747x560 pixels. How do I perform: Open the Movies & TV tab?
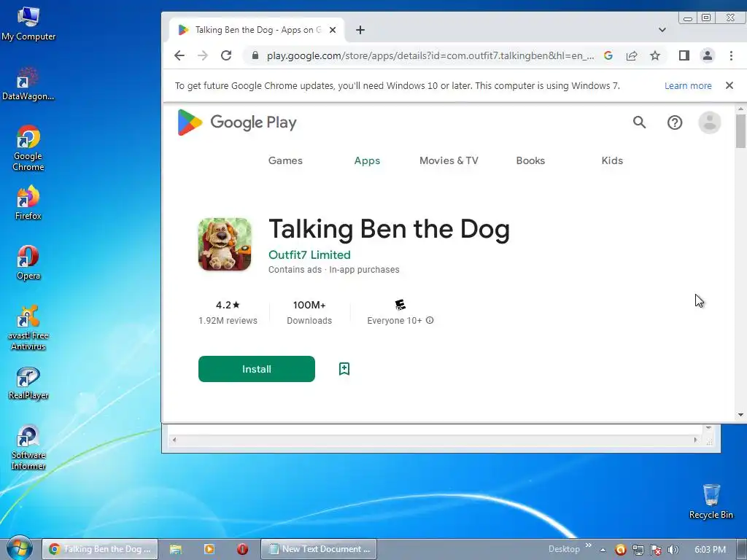449,160
